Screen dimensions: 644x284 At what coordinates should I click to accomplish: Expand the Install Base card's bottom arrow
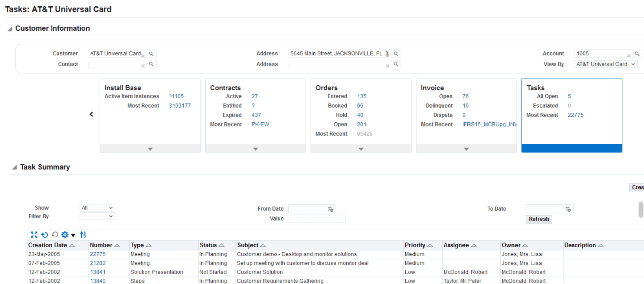(150, 149)
